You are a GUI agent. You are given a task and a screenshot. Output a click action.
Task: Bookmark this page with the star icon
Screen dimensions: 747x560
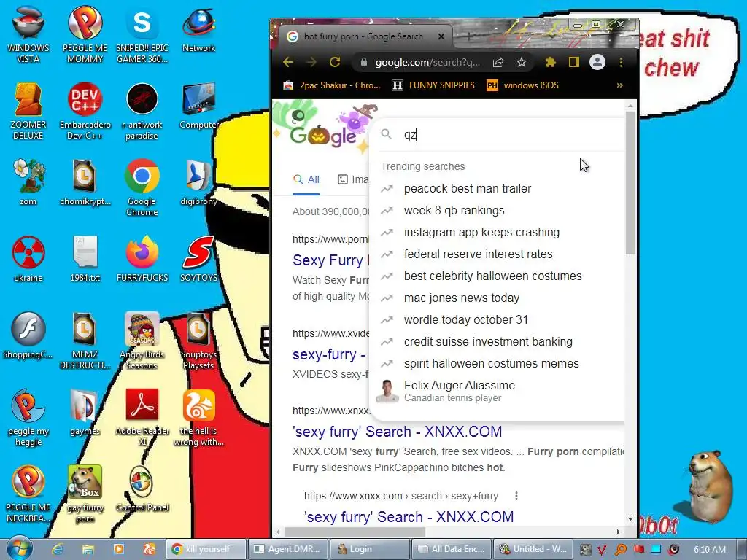[x=521, y=63]
